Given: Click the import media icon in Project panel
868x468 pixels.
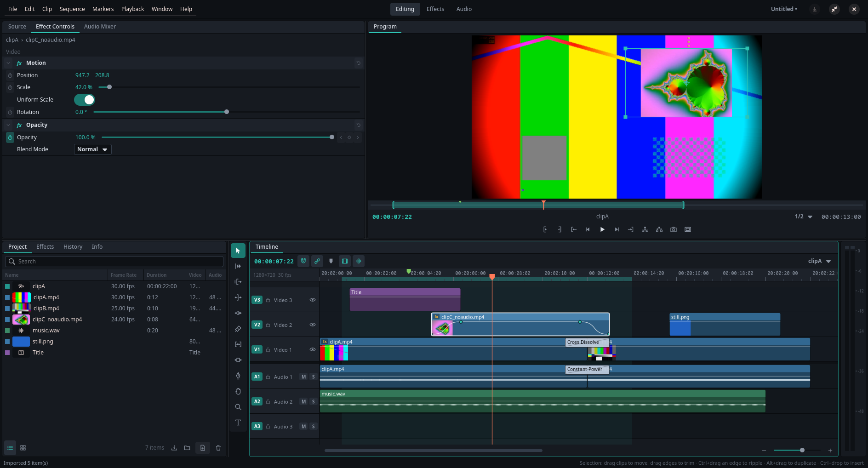Looking at the screenshot, I should (174, 448).
